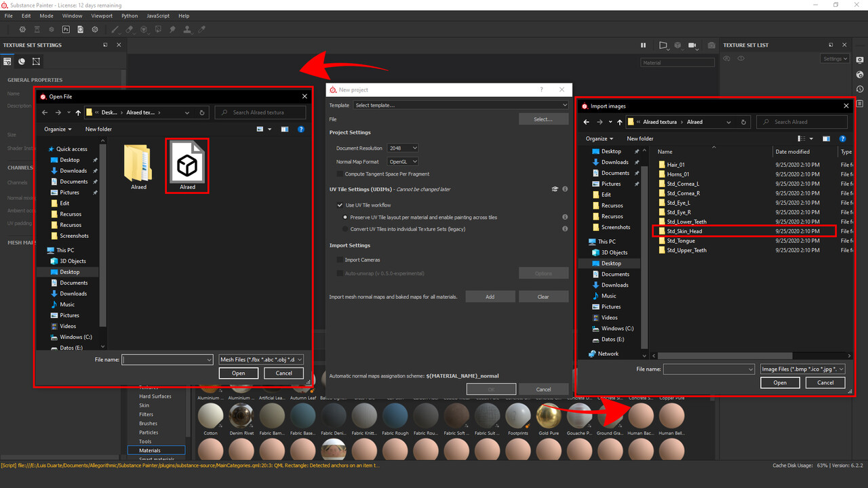Image resolution: width=868 pixels, height=488 pixels.
Task: Select the Clone stamp tool in the toolbar
Action: pyautogui.click(x=187, y=30)
